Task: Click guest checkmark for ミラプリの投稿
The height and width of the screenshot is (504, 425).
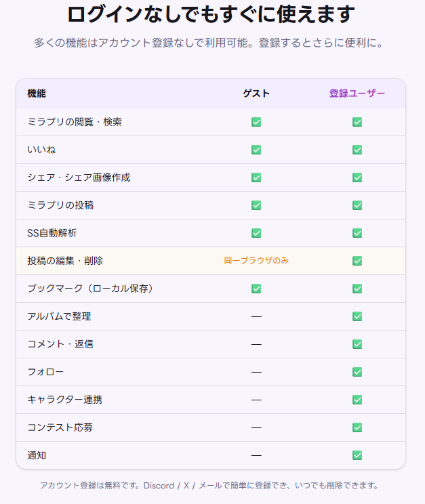Action: tap(256, 205)
